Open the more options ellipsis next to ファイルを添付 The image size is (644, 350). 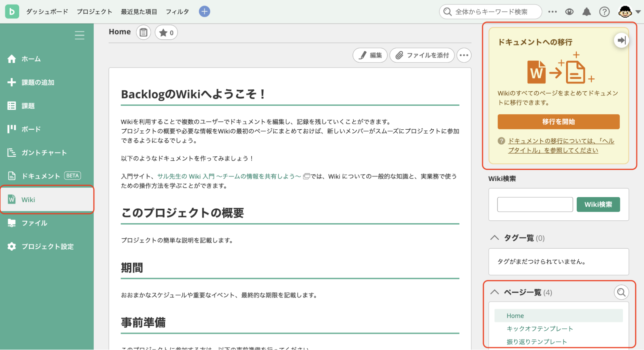click(x=464, y=55)
